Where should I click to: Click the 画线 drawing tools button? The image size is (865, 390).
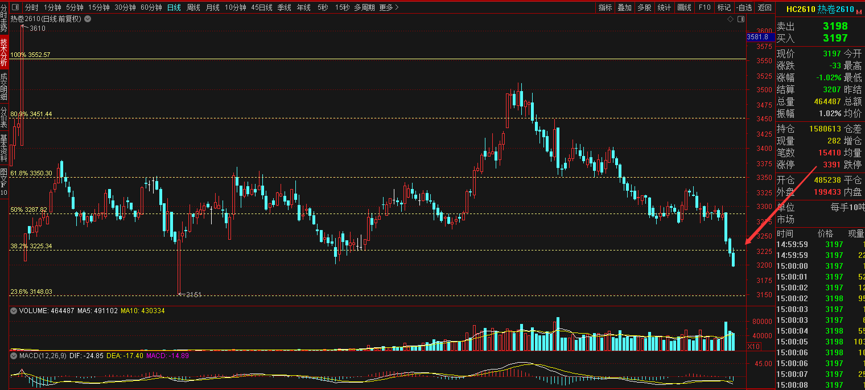coord(684,7)
